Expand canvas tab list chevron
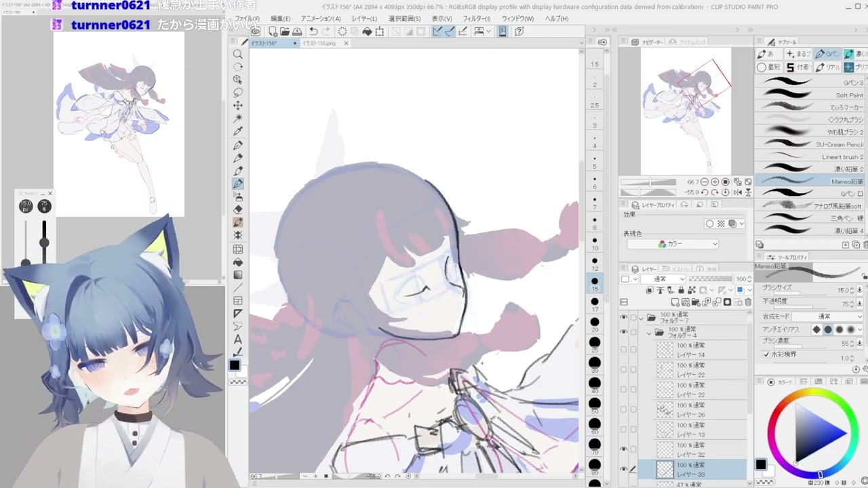The width and height of the screenshot is (868, 488). (x=582, y=43)
